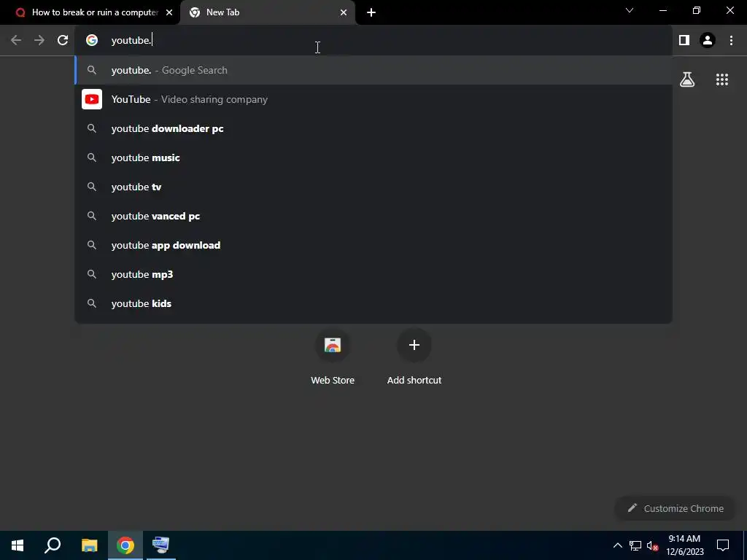Open the Search Labs flask icon
This screenshot has height=560, width=747.
pos(687,79)
